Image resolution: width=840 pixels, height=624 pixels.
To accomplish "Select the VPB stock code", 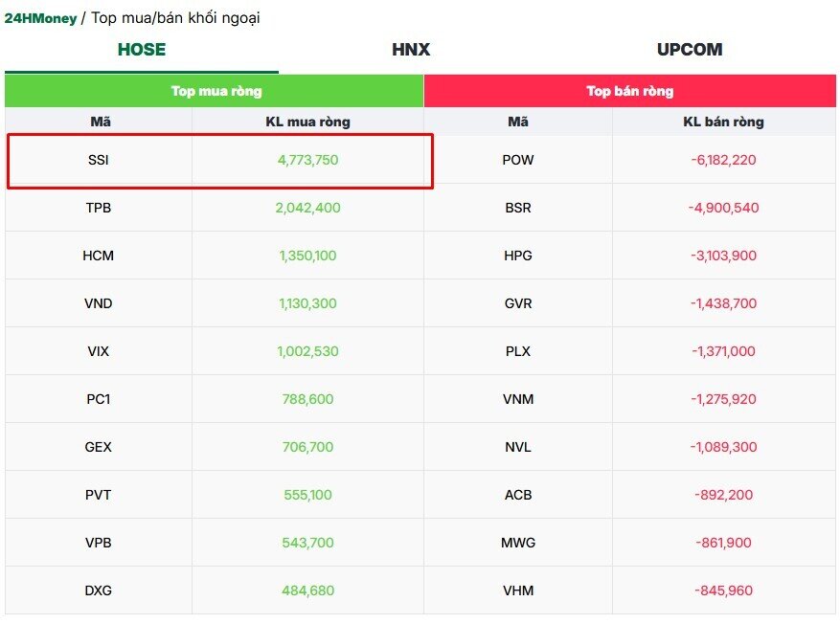I will (99, 543).
